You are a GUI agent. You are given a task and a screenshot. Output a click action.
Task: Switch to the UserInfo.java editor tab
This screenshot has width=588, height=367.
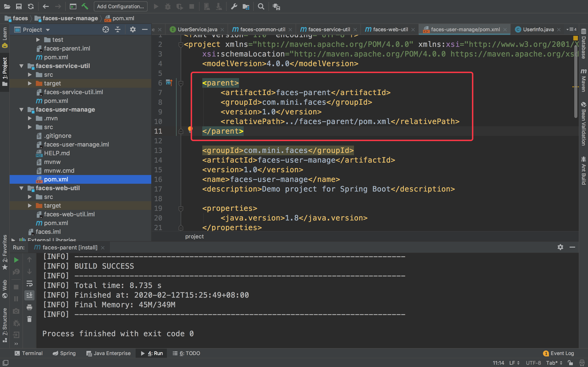click(538, 29)
